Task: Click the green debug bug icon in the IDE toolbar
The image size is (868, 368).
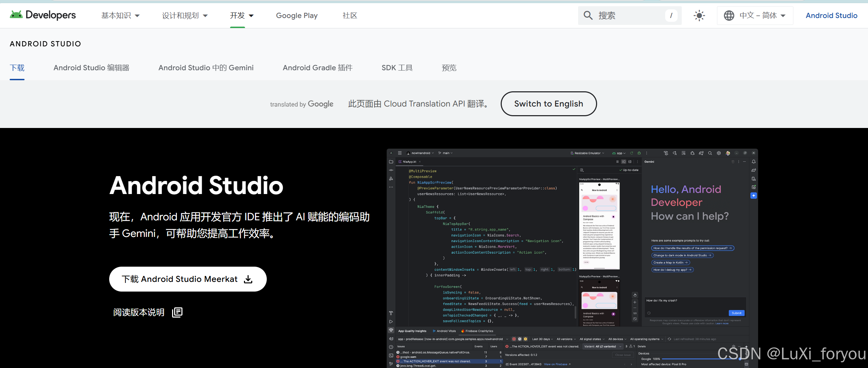Action: [x=639, y=153]
